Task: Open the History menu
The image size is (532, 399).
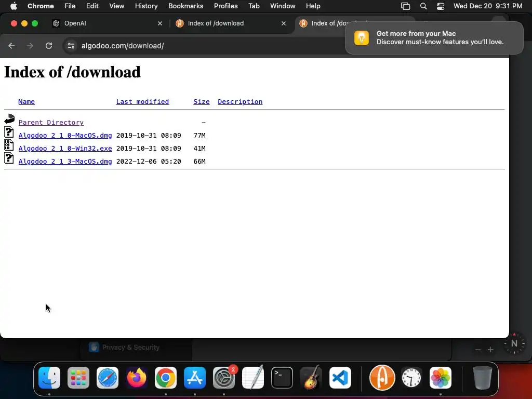Action: [146, 6]
